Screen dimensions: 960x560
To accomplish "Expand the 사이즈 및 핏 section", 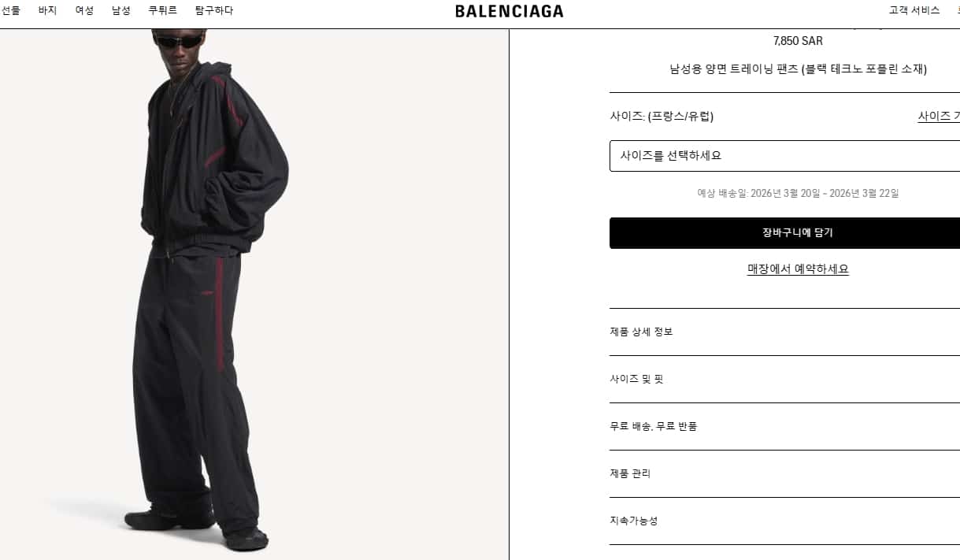I will (x=784, y=379).
